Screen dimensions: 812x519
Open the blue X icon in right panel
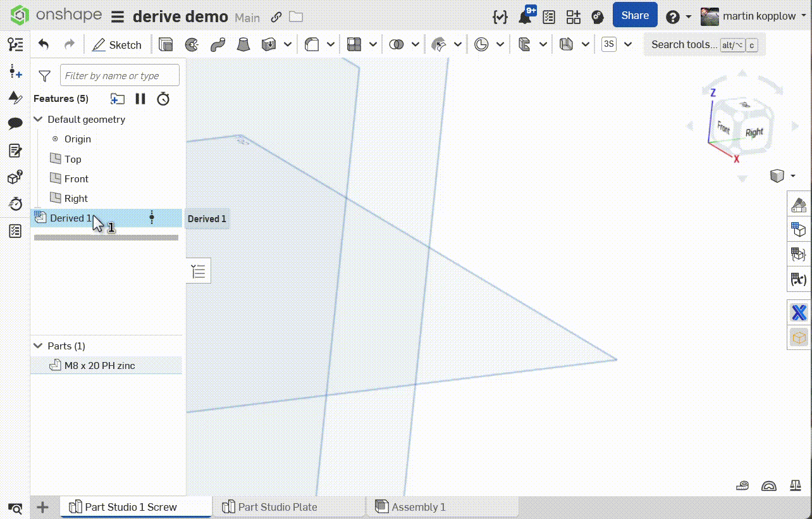tap(799, 312)
